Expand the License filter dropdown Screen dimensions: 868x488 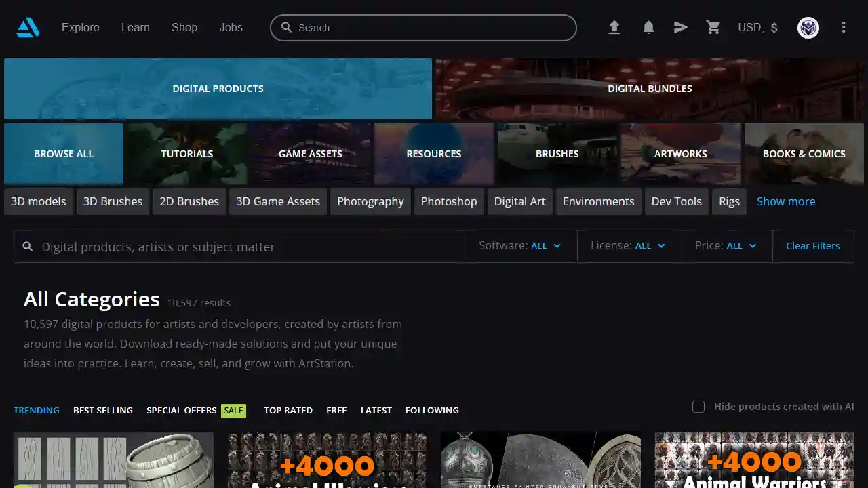pyautogui.click(x=629, y=245)
